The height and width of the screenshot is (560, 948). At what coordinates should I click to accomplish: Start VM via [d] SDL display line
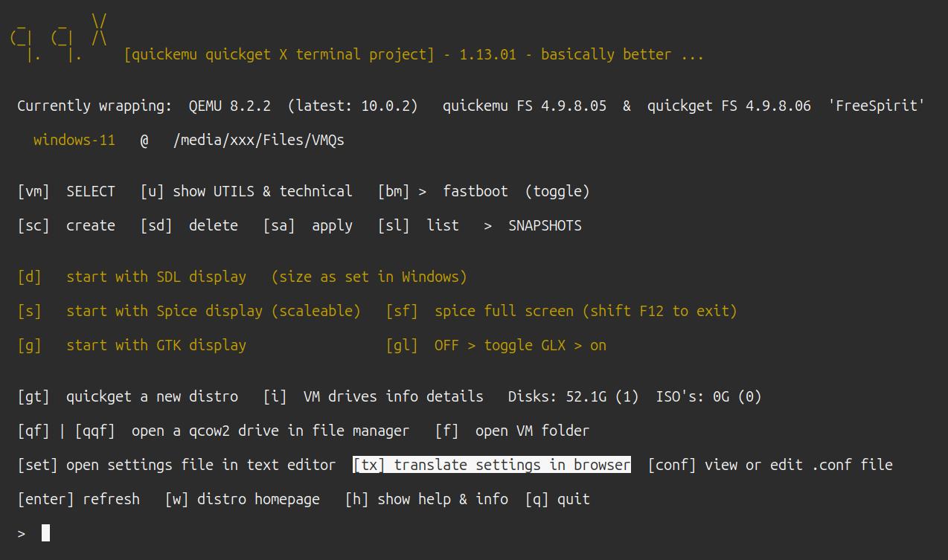(x=243, y=277)
